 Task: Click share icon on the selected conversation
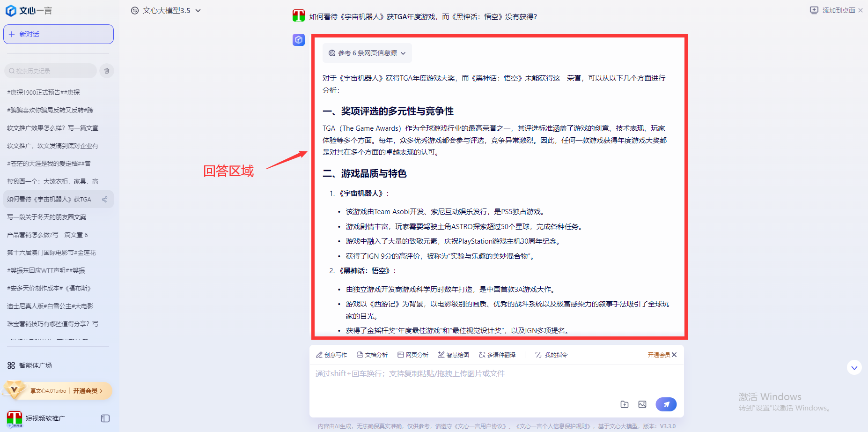(105, 199)
